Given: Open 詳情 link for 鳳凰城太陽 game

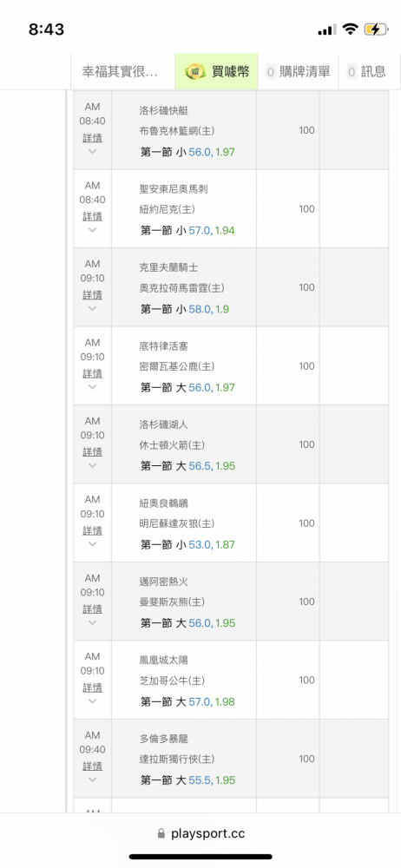Looking at the screenshot, I should [x=93, y=688].
